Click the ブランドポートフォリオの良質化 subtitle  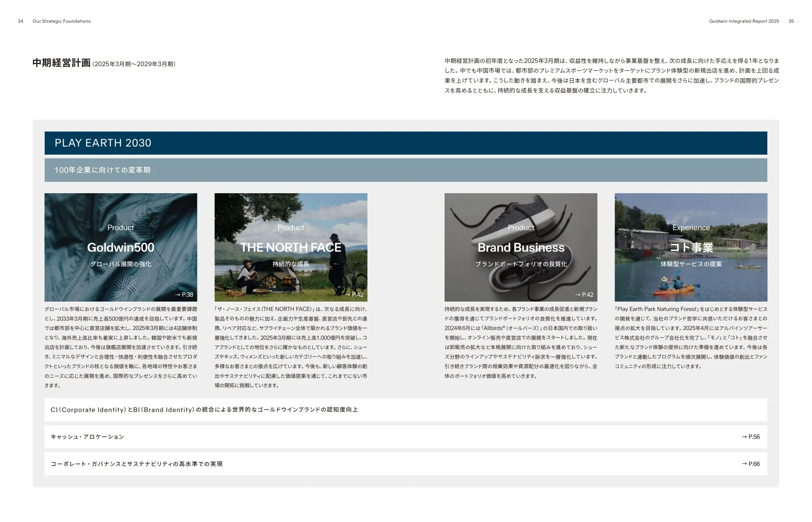tap(521, 264)
